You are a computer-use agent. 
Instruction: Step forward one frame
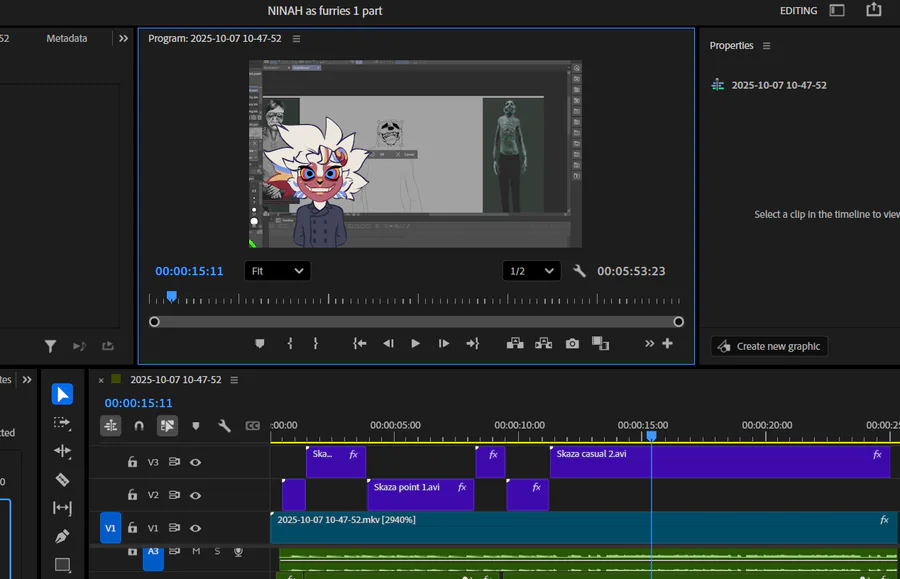444,344
